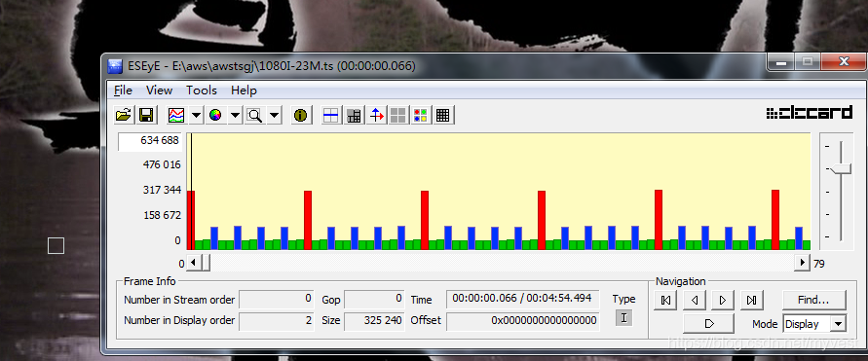Open a file with the folder icon
The width and height of the screenshot is (868, 361).
[x=124, y=115]
